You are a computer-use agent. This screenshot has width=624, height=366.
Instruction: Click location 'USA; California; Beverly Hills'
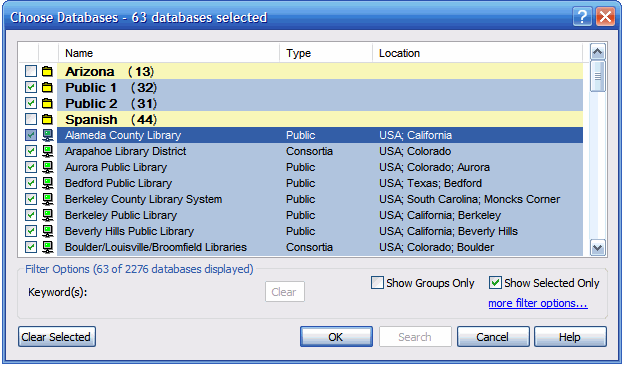point(448,231)
